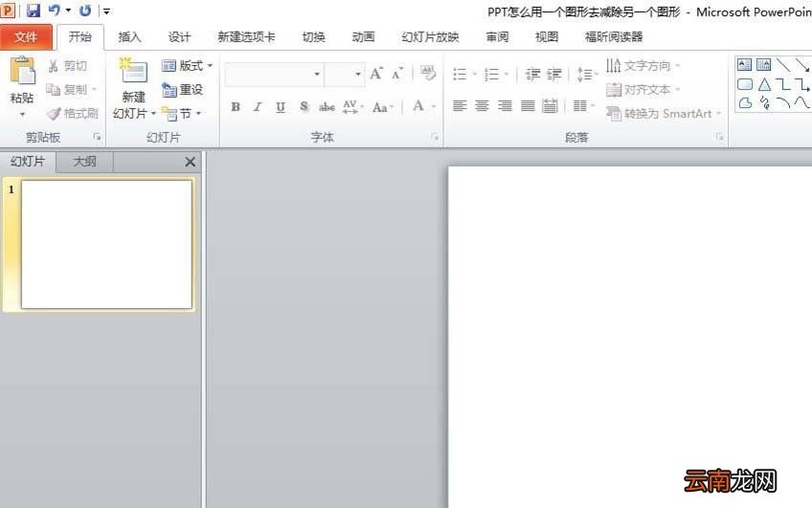Select Justify text alignment
The width and height of the screenshot is (812, 508).
[x=528, y=106]
